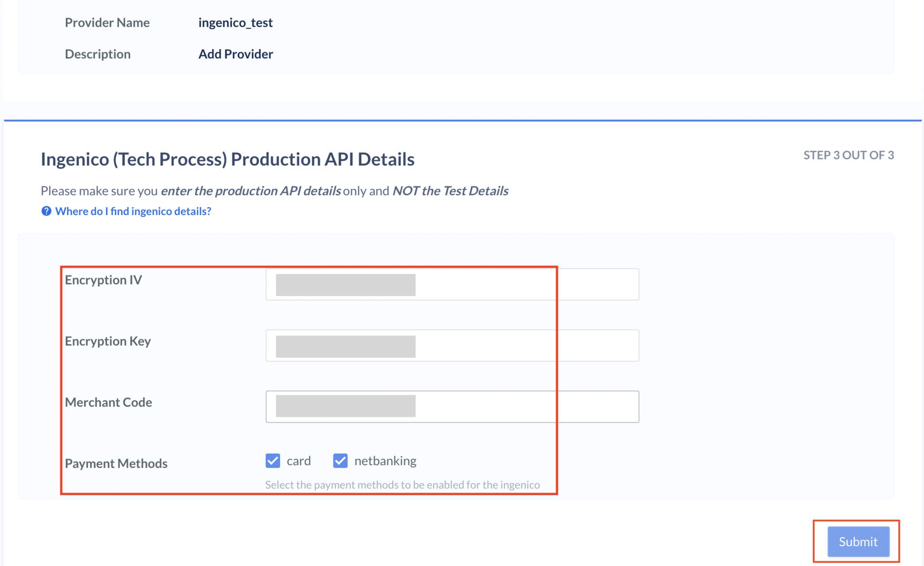
Task: Click the 'Encryption IV' label
Action: (x=103, y=280)
